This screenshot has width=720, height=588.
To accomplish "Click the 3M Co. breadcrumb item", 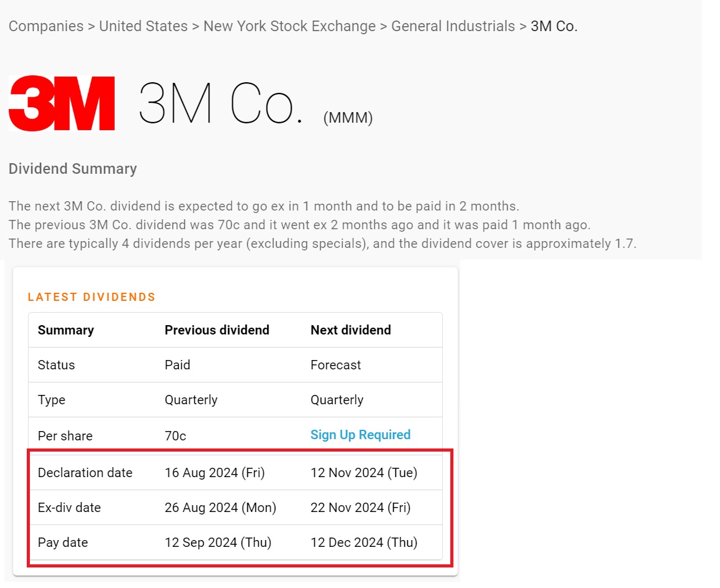I will click(554, 26).
